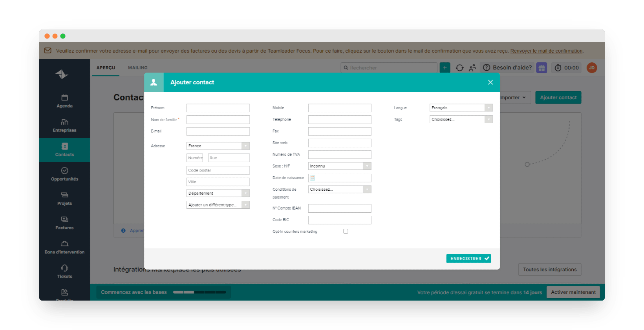
Task: Click the Numéro de TVA field
Action: tap(340, 155)
